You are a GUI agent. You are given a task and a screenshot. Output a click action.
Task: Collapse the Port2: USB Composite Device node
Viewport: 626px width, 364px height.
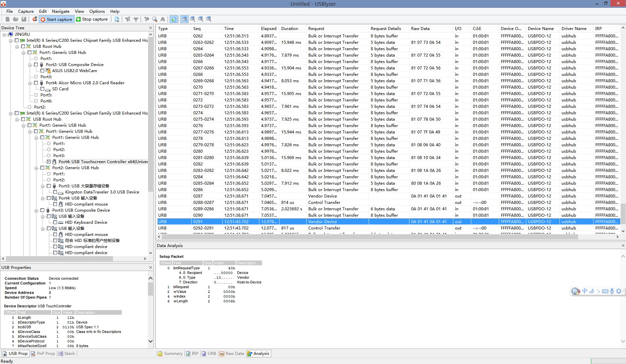[x=30, y=65]
